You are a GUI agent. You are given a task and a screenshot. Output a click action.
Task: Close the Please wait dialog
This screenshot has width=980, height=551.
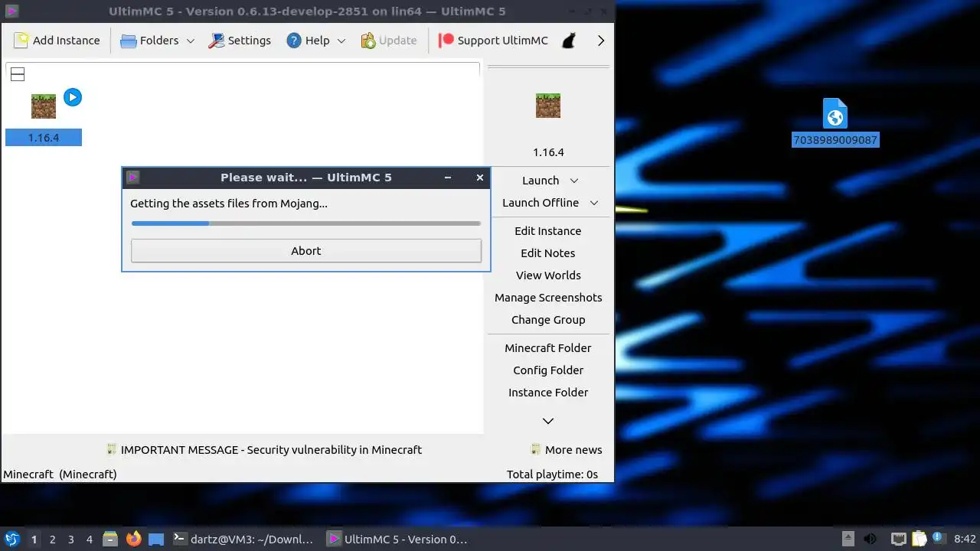(x=480, y=178)
